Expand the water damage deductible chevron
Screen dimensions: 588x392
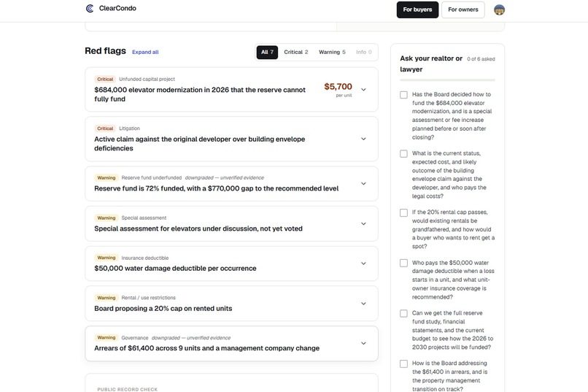(x=363, y=264)
